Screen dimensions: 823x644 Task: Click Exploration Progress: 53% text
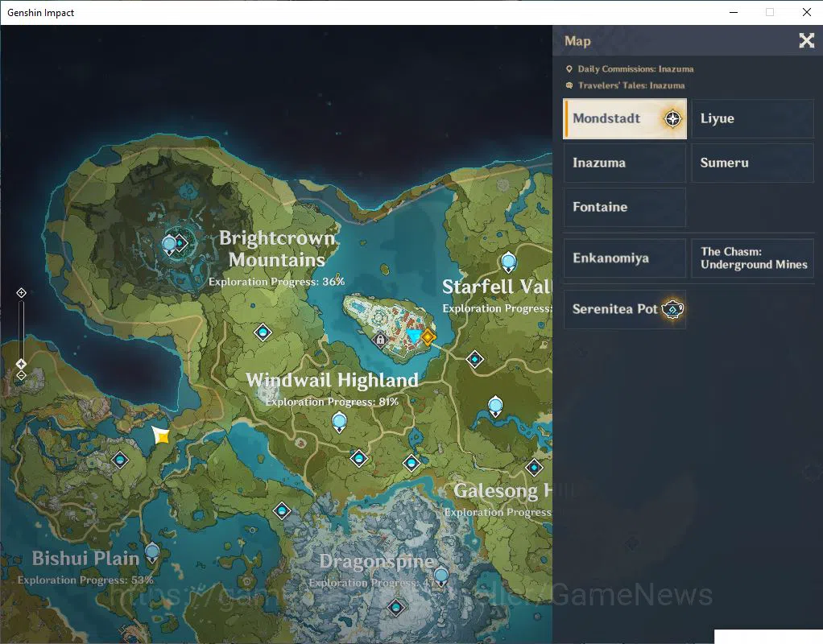(85, 580)
